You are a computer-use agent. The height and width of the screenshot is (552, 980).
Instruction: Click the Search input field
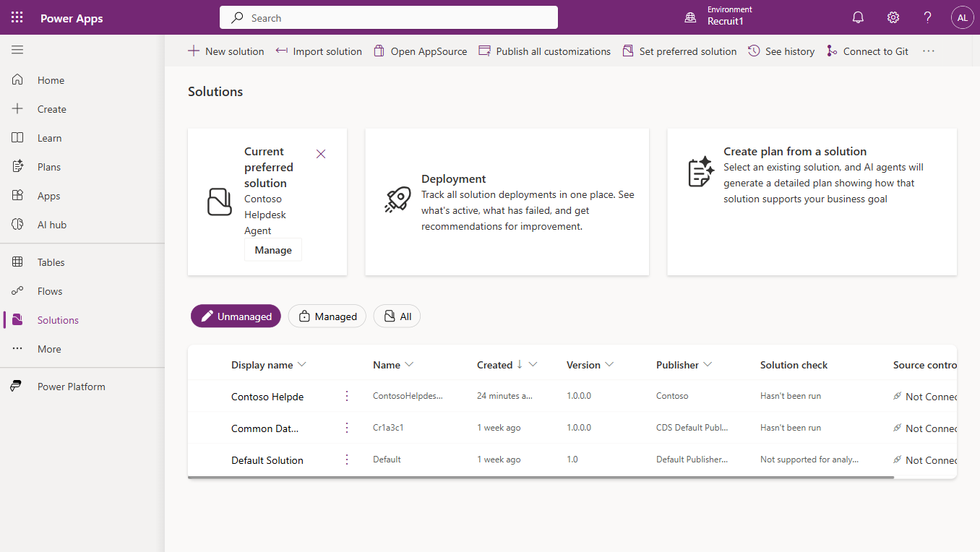click(389, 17)
